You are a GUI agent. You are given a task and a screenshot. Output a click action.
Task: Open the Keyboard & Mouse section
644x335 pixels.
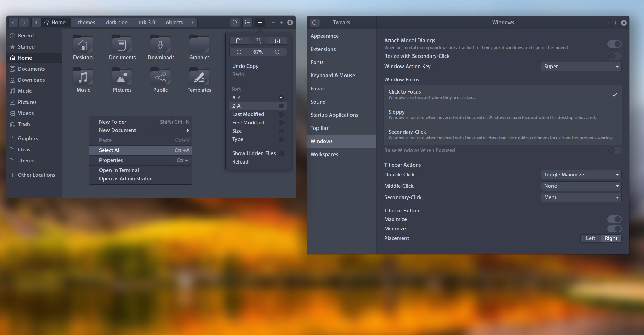click(x=342, y=76)
